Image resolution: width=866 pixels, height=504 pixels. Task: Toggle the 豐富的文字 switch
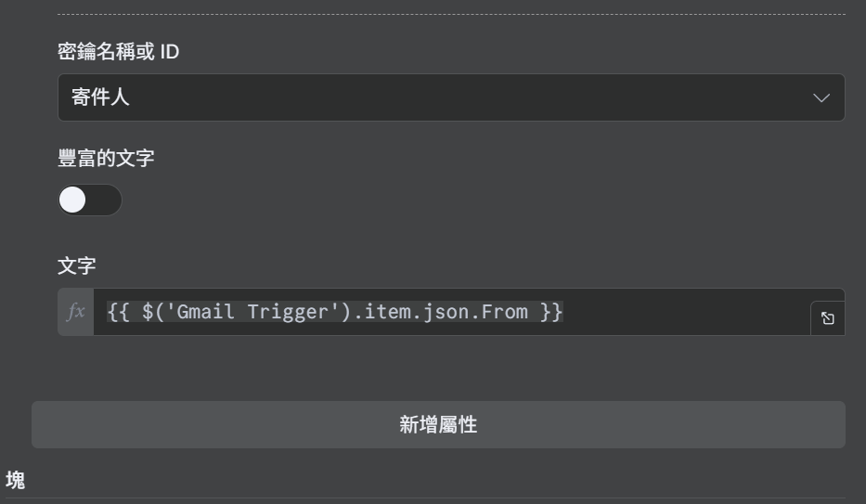(x=90, y=200)
